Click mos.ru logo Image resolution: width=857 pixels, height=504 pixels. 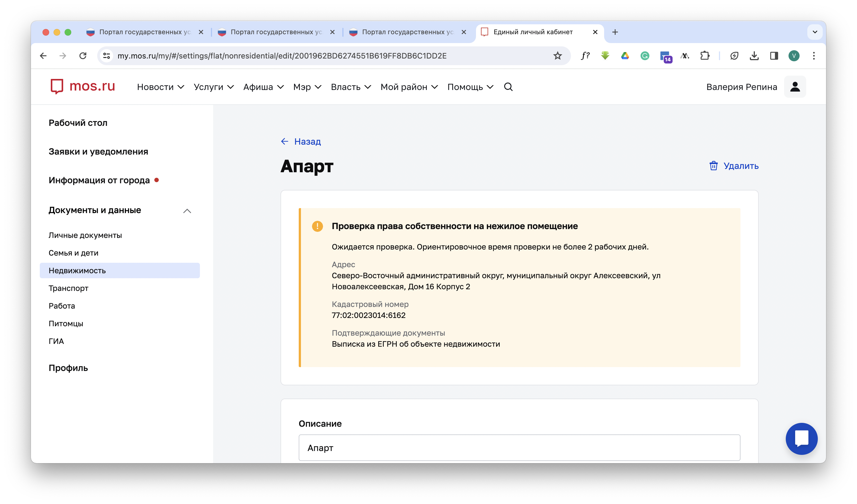click(83, 86)
